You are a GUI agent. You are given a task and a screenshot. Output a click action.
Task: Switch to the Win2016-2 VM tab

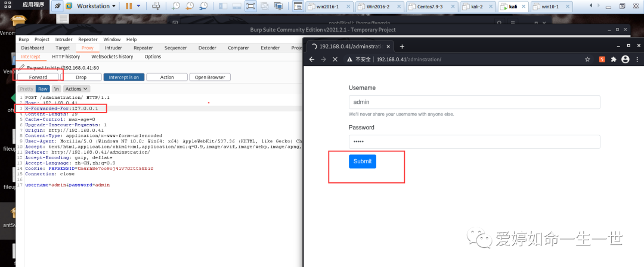379,7
